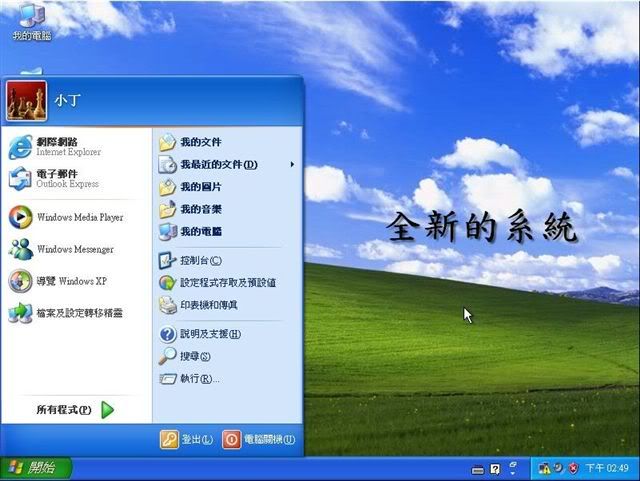Launch Outlook Express email icon
Image resolution: width=640 pixels, height=481 pixels.
(x=20, y=179)
